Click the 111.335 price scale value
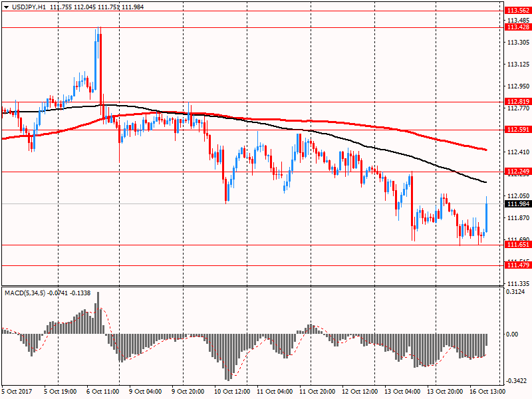This screenshot has height=399, width=532. tap(519, 284)
